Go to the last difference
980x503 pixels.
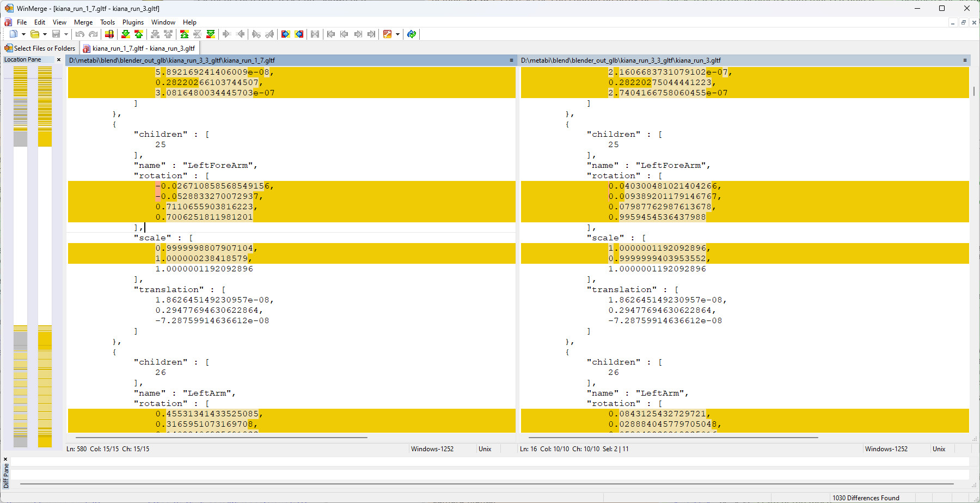[211, 34]
